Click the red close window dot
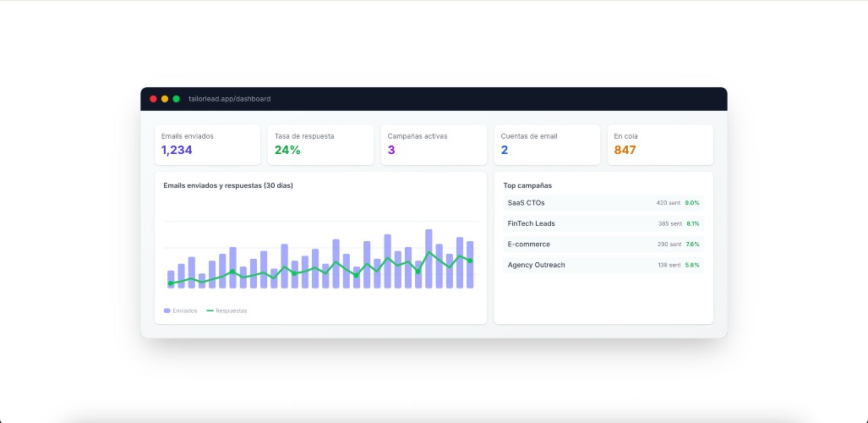 pos(153,99)
